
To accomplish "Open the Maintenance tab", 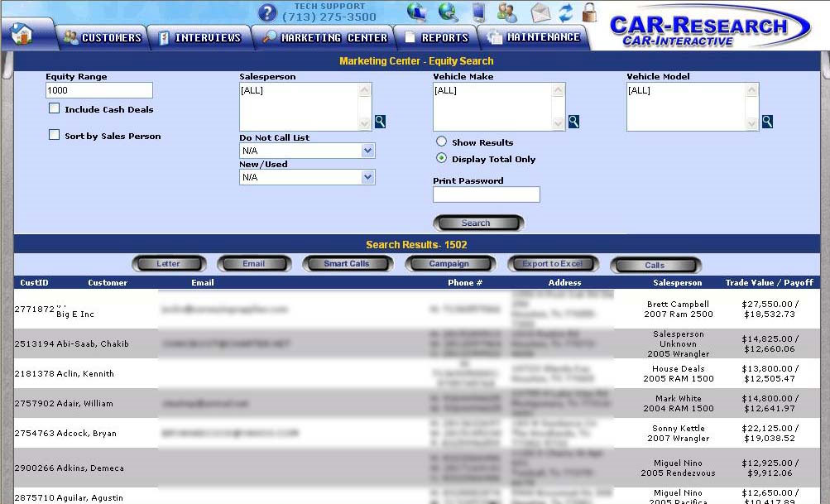I will 534,37.
